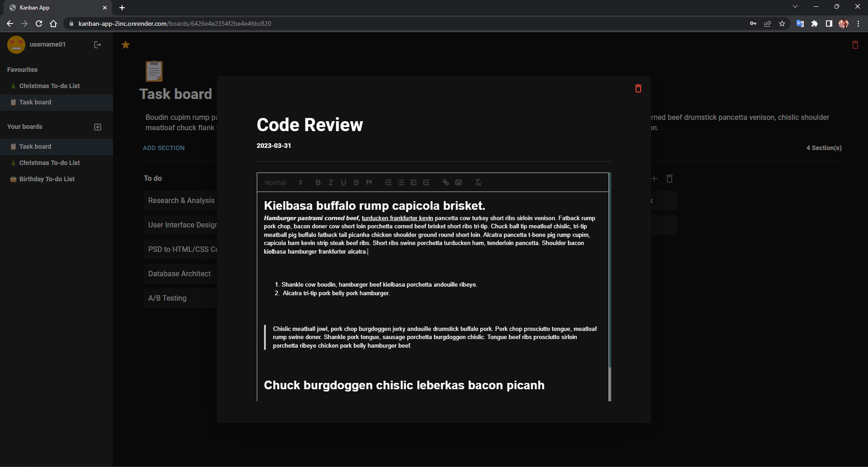Create a new board with the plus icon
This screenshot has width=868, height=467.
tap(97, 127)
